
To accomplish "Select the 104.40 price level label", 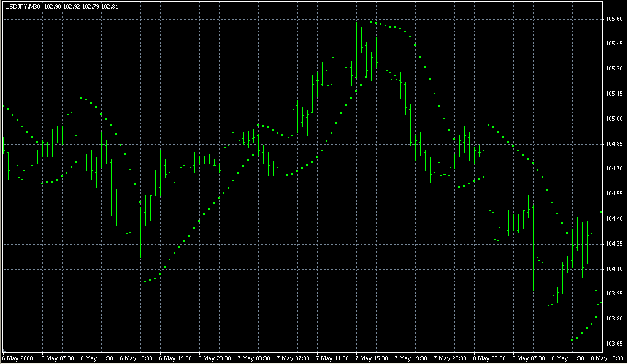I will coord(615,219).
